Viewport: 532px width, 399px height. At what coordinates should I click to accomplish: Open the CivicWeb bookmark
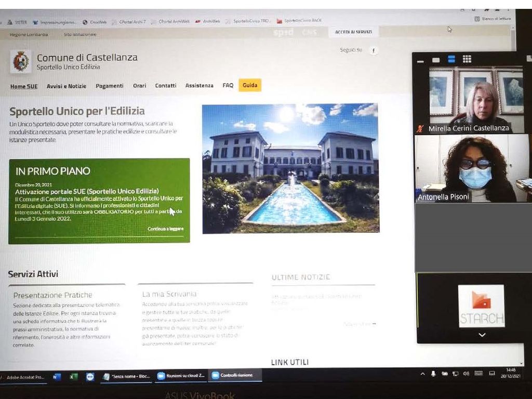(95, 22)
